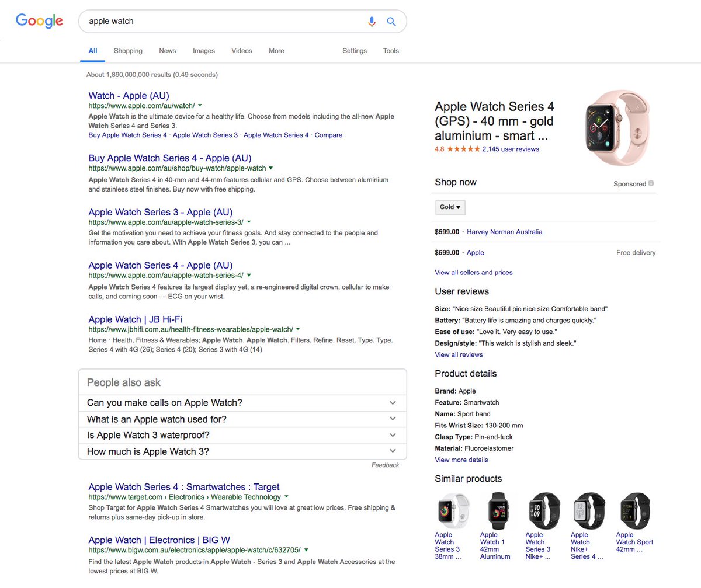Open dropdown arrow beside apple-watch-series-3 URL
Screen dimensions: 701x588
pyautogui.click(x=249, y=222)
